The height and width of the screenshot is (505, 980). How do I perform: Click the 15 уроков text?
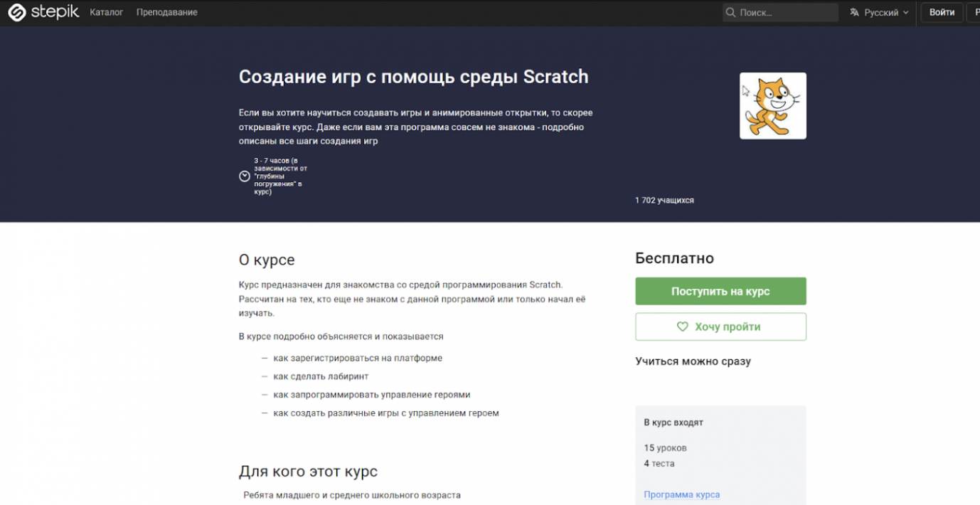pos(665,448)
